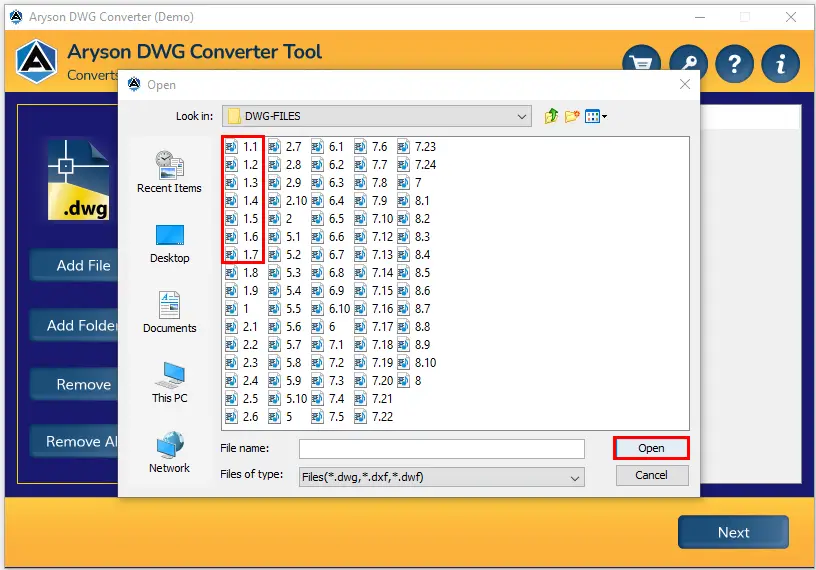
Task: Go up one folder level icon
Action: (551, 116)
